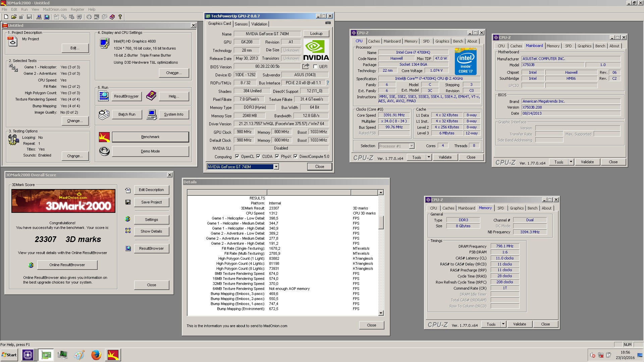Image resolution: width=644 pixels, height=362 pixels.
Task: Open Graphics tab in CPU-Z Mainboard window
Action: coord(584,46)
